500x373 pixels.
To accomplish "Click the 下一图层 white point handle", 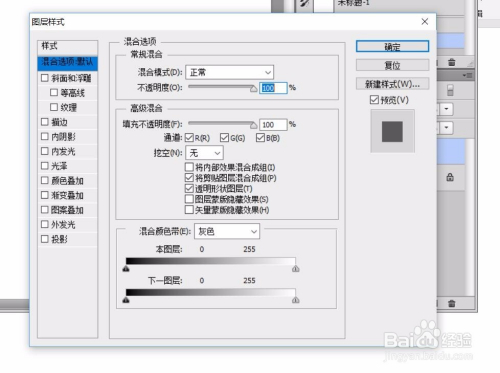I will pyautogui.click(x=296, y=300).
